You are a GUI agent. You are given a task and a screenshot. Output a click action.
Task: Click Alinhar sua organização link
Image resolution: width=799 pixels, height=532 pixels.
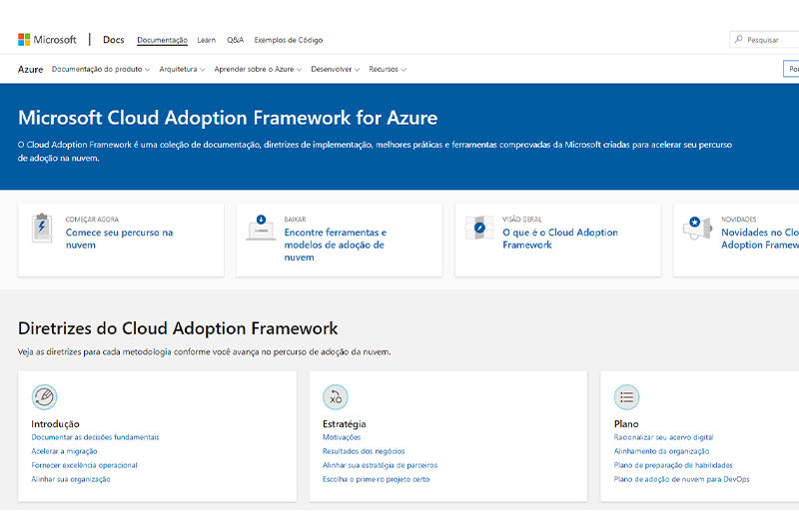[71, 479]
